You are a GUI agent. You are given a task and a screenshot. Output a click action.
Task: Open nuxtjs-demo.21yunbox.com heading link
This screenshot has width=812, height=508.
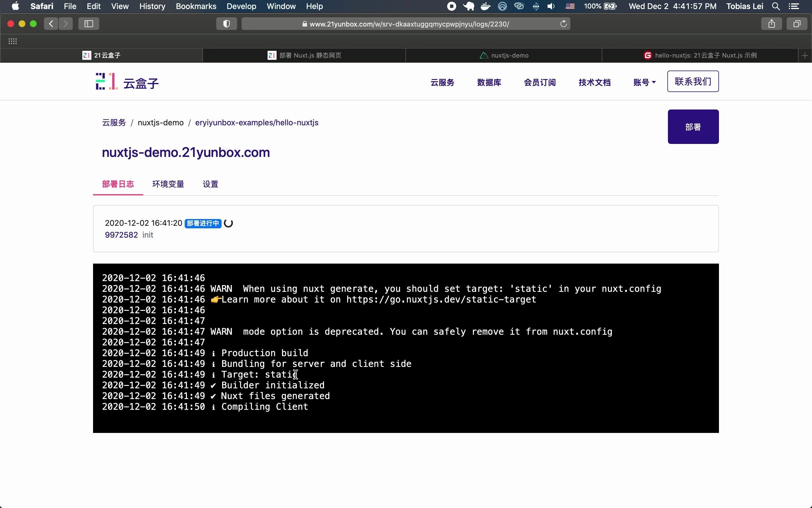[x=186, y=152]
